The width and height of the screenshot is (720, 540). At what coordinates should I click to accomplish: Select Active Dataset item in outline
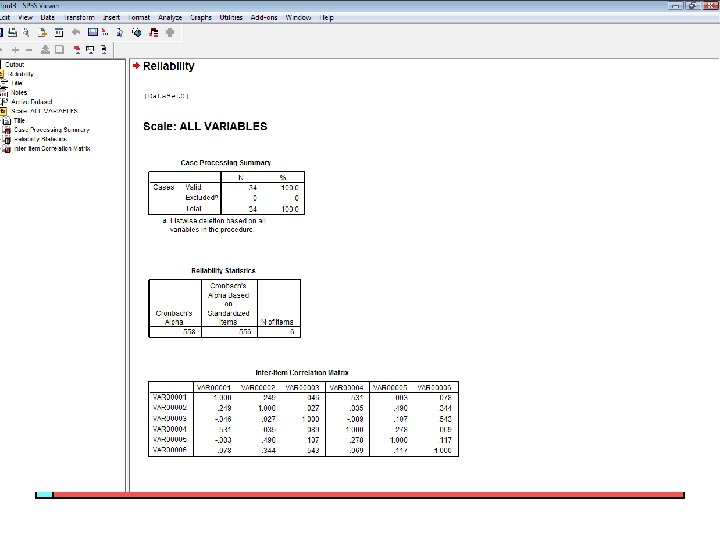[32, 102]
